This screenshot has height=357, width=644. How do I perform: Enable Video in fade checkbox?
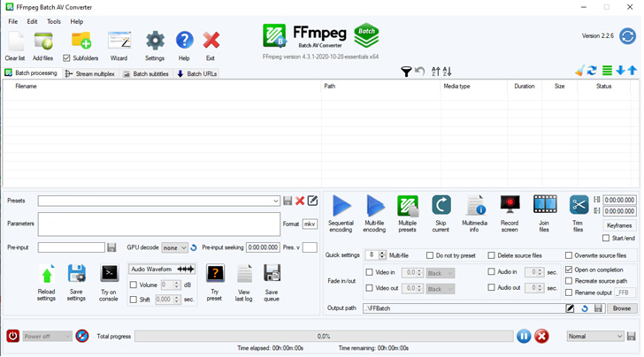click(369, 272)
